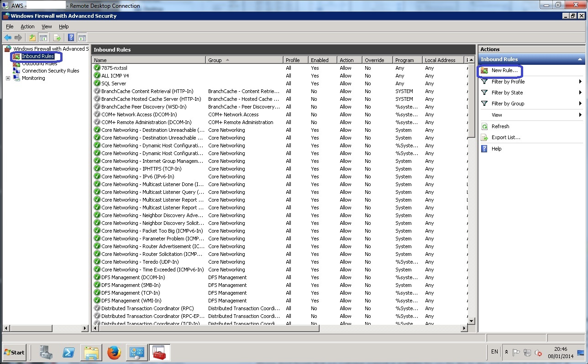The width and height of the screenshot is (588, 364).
Task: Select the Monitoring node in the tree
Action: tap(33, 78)
